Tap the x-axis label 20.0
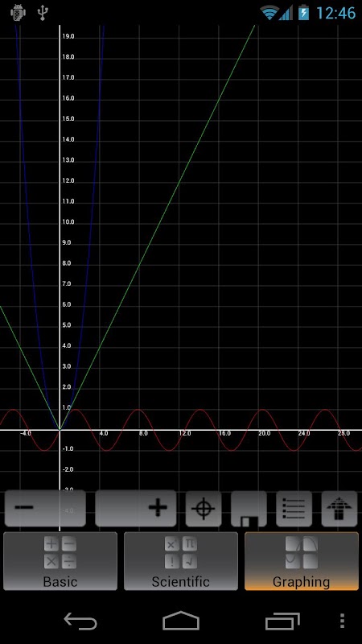 pos(265,433)
